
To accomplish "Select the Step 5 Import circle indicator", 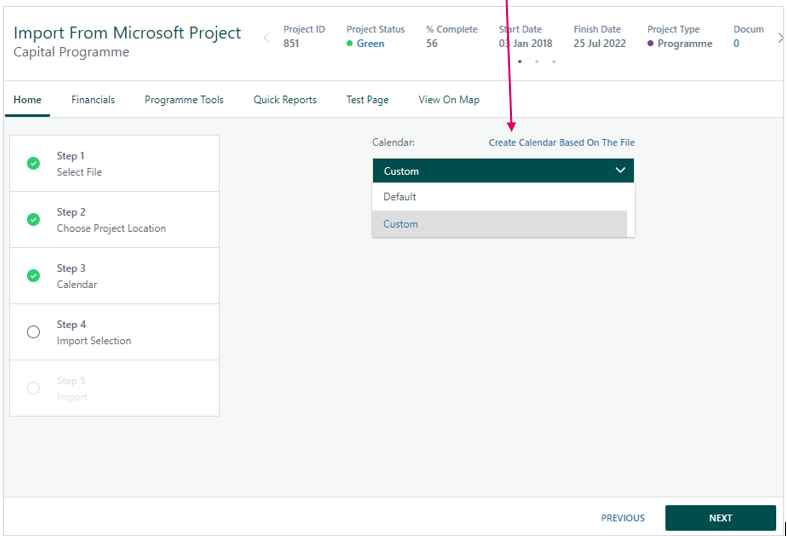I will (33, 388).
